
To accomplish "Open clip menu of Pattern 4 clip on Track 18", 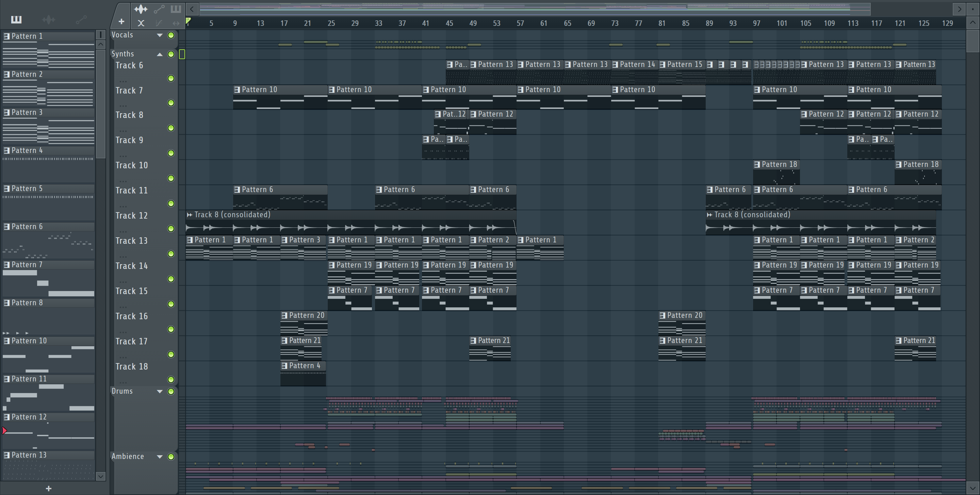I will [x=284, y=366].
